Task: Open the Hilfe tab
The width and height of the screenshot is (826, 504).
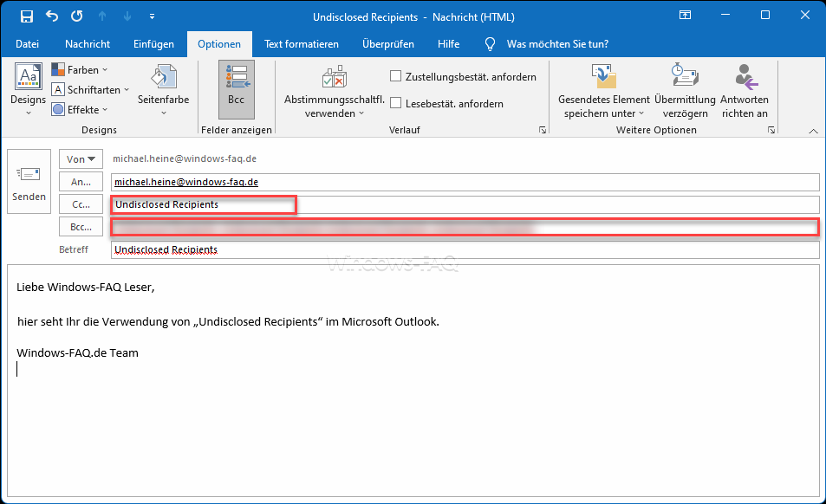Action: [448, 44]
